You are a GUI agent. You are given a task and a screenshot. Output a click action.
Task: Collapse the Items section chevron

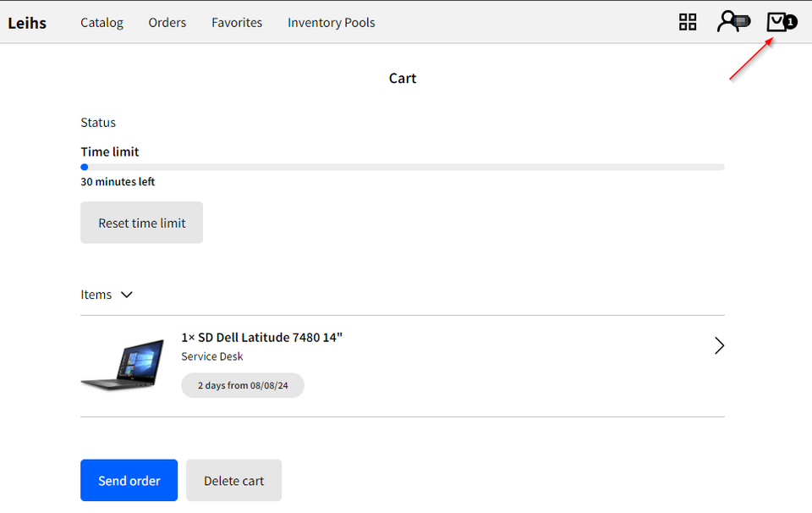[127, 295]
